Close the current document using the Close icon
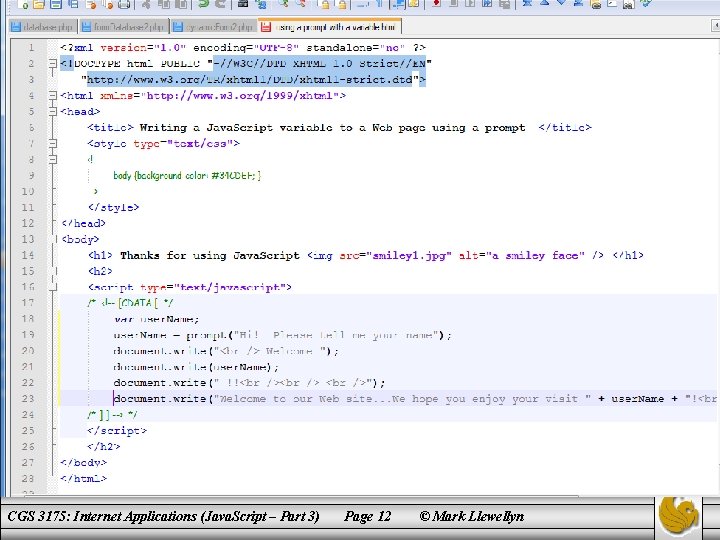 tap(91, 4)
